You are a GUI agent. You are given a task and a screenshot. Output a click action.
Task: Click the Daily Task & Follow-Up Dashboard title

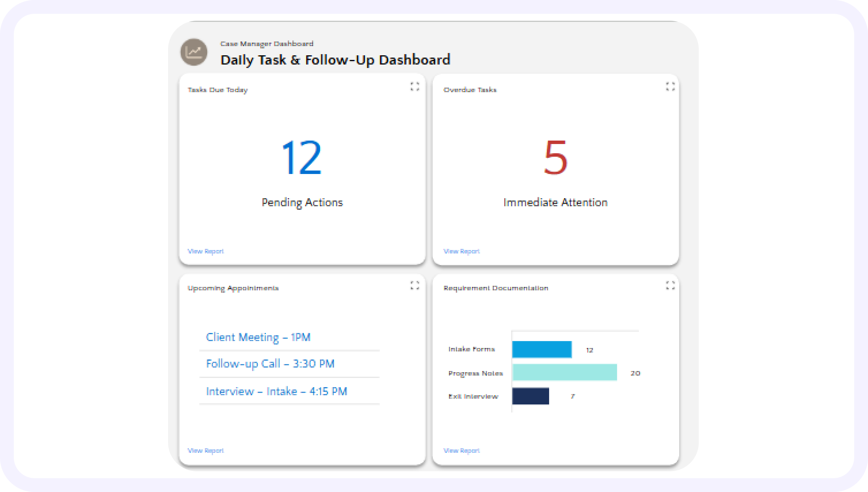click(x=335, y=60)
